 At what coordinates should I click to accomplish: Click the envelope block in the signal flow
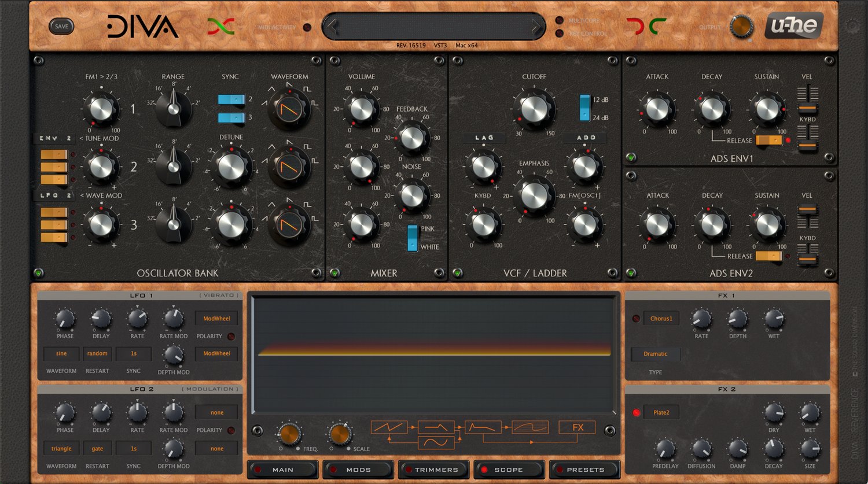[x=483, y=427]
